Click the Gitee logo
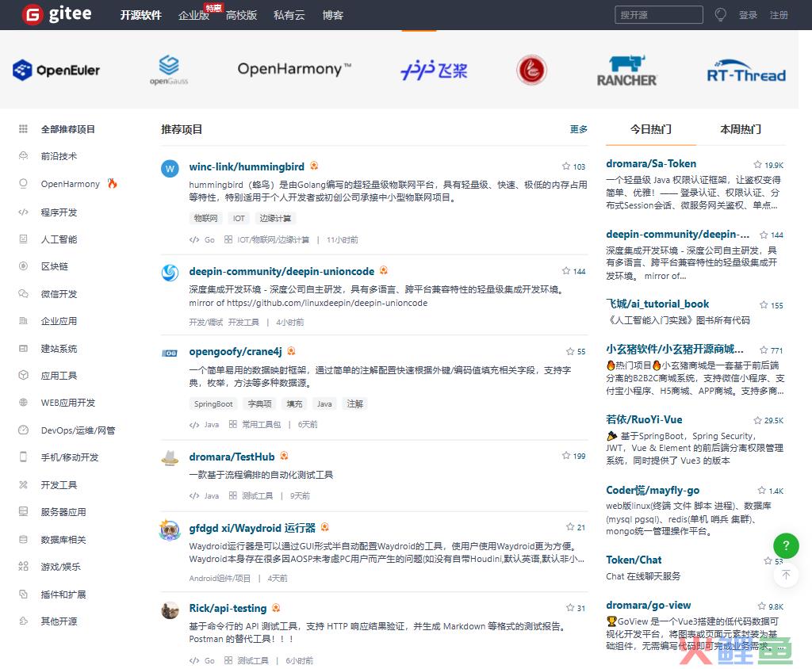Viewport: 812px width, 669px height. click(x=57, y=14)
